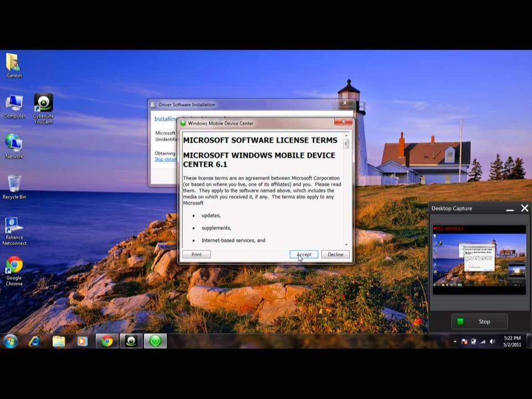
Task: Close the Desktop Capture panel
Action: (525, 208)
